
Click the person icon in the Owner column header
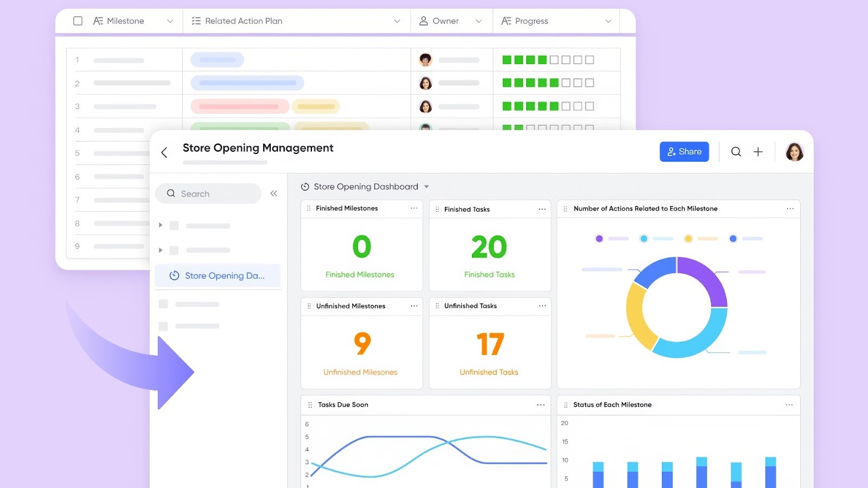tap(423, 21)
